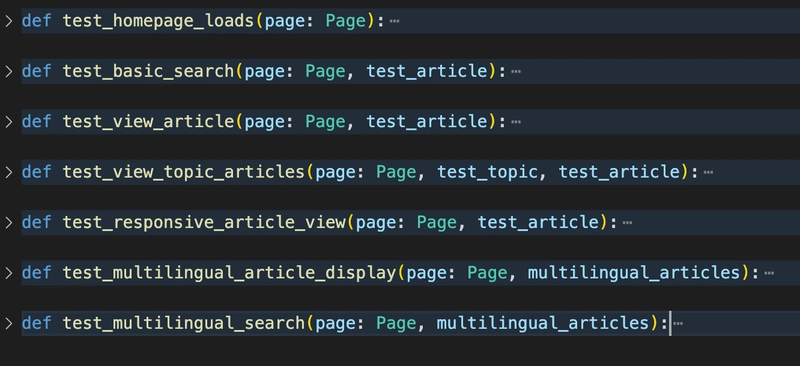Place cursor in function name test_multilingual_search
The width and height of the screenshot is (800, 366).
point(184,324)
